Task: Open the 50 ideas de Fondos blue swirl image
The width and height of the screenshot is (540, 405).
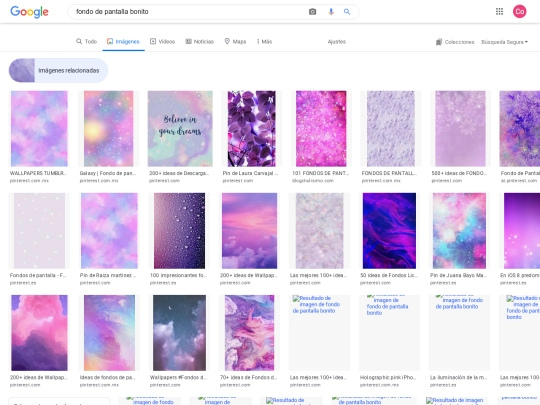Action: coord(389,231)
